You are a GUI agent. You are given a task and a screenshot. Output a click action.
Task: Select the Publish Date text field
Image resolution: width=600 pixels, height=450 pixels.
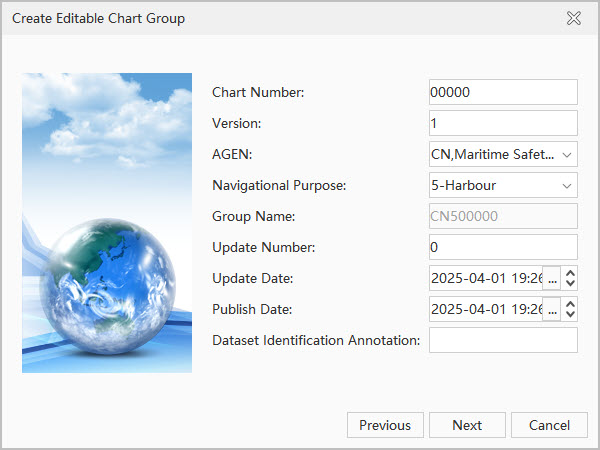click(x=485, y=309)
